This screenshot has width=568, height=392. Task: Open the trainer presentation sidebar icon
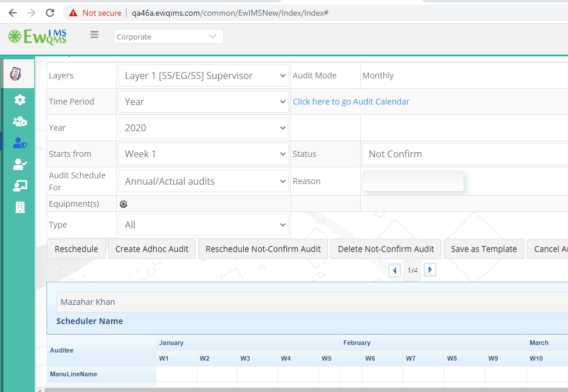point(20,186)
